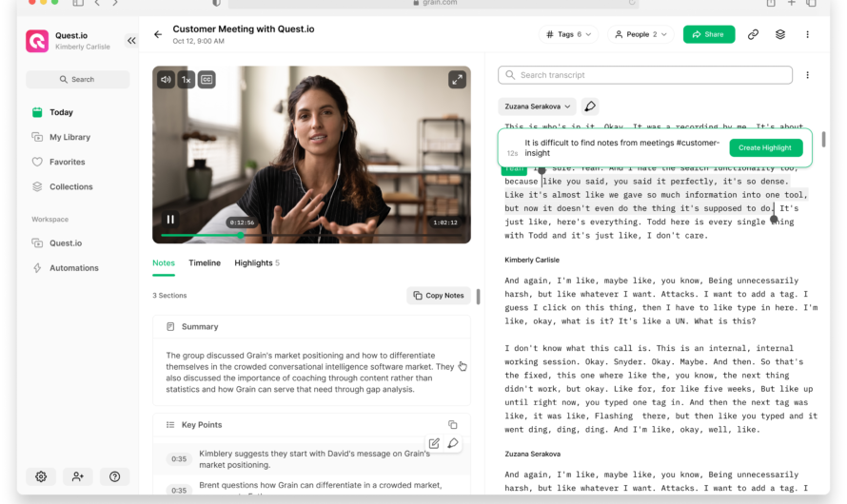Click the green Share button

click(709, 34)
